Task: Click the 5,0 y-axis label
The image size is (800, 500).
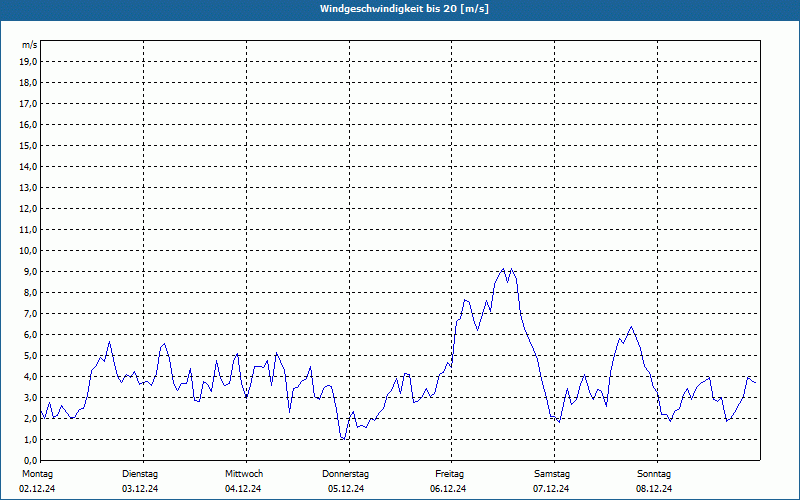Action: tap(30, 356)
